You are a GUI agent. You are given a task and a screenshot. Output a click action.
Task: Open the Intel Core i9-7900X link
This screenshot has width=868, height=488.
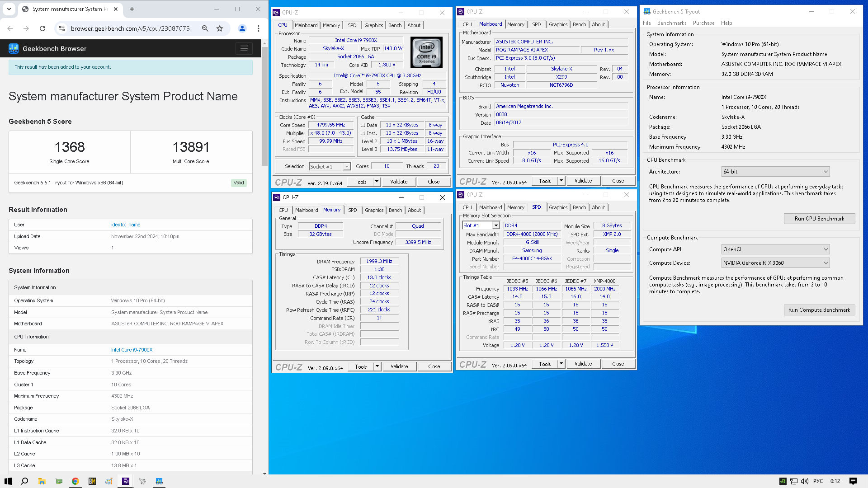[x=132, y=350]
